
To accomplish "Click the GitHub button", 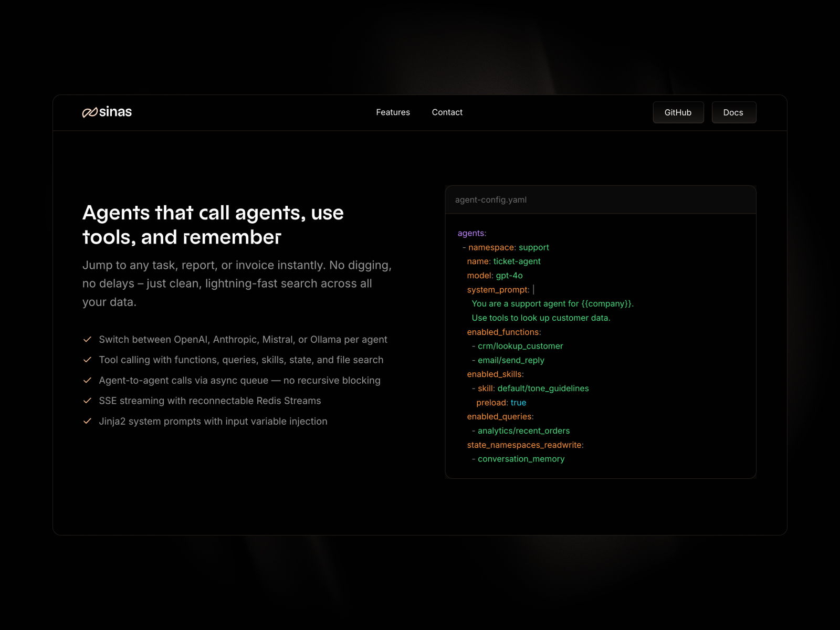I will [678, 112].
